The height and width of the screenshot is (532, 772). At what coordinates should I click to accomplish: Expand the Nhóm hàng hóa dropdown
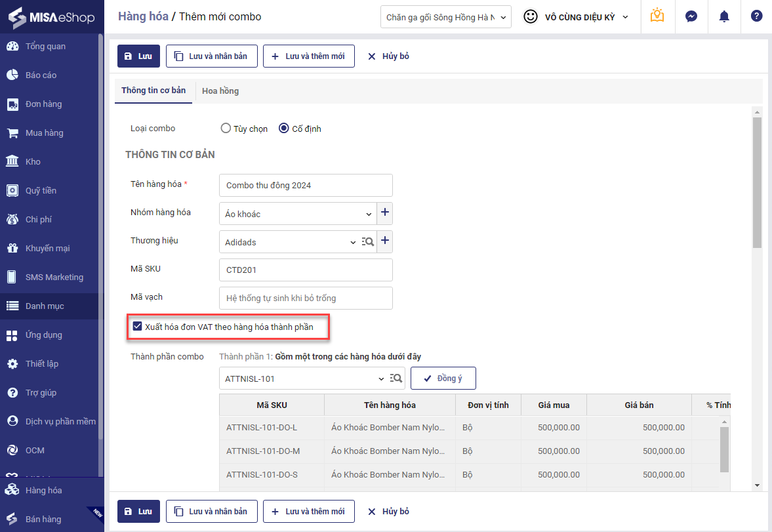pos(369,214)
